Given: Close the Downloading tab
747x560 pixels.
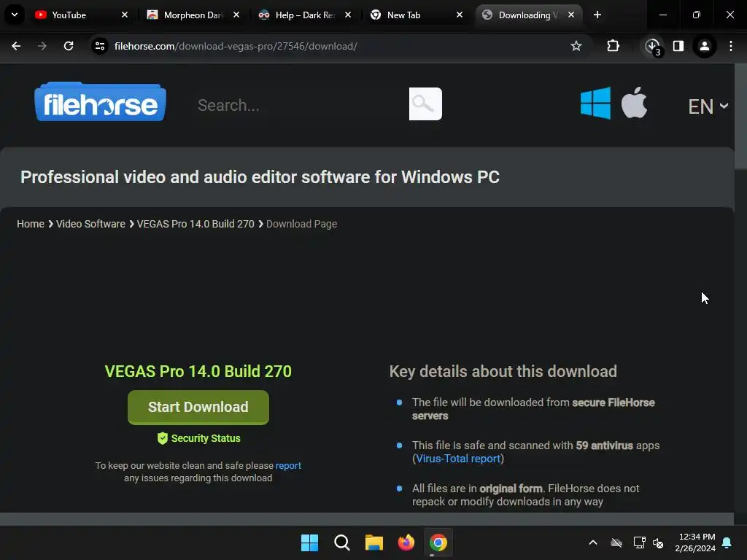Looking at the screenshot, I should point(571,15).
